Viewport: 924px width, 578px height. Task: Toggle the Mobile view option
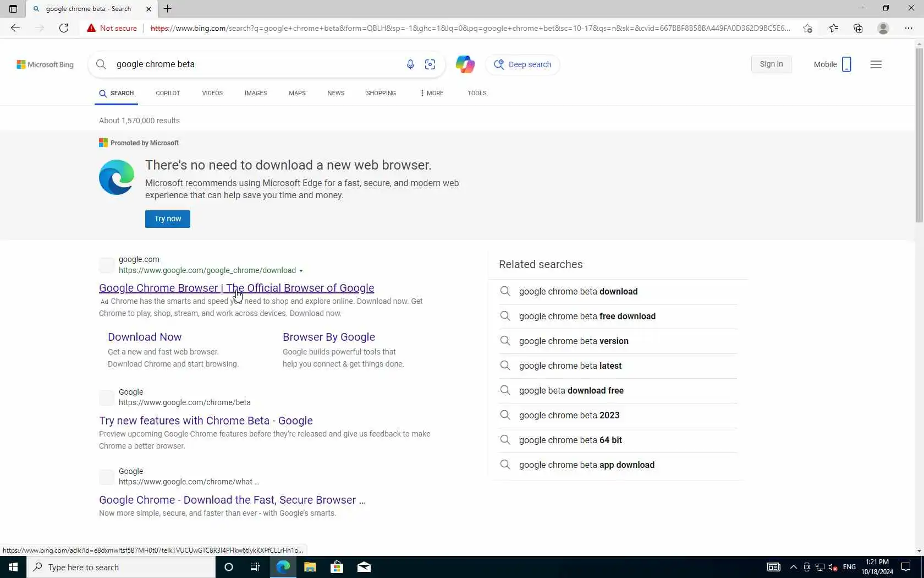coord(833,64)
